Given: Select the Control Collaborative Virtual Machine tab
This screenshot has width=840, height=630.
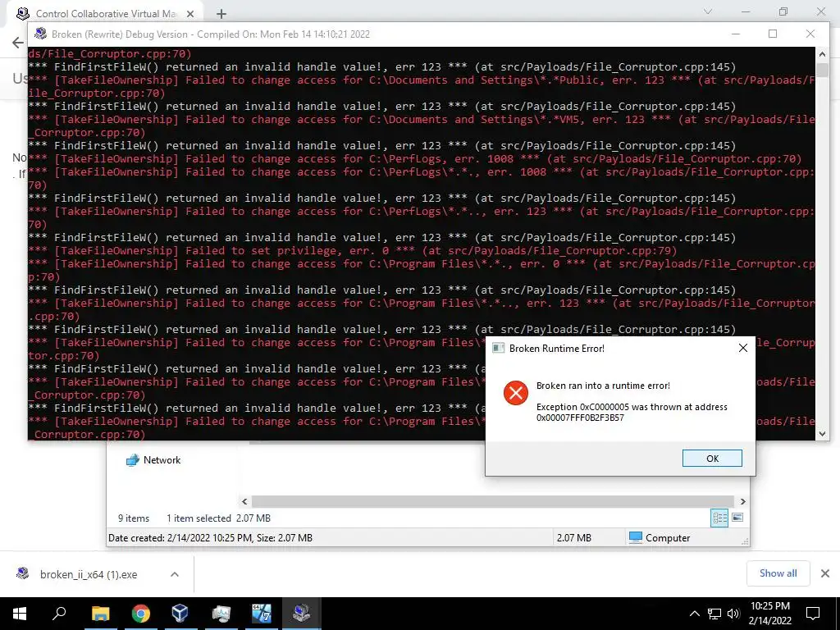Looking at the screenshot, I should tap(104, 14).
